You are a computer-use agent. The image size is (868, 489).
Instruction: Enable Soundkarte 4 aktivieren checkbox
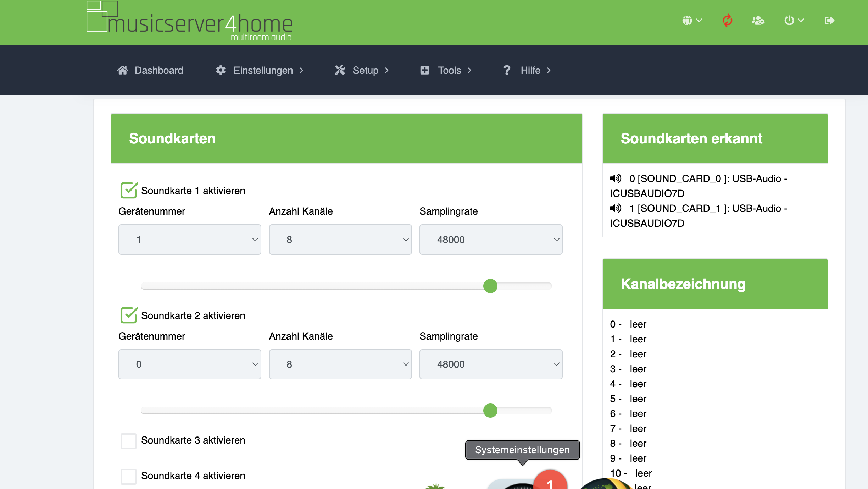pos(128,476)
